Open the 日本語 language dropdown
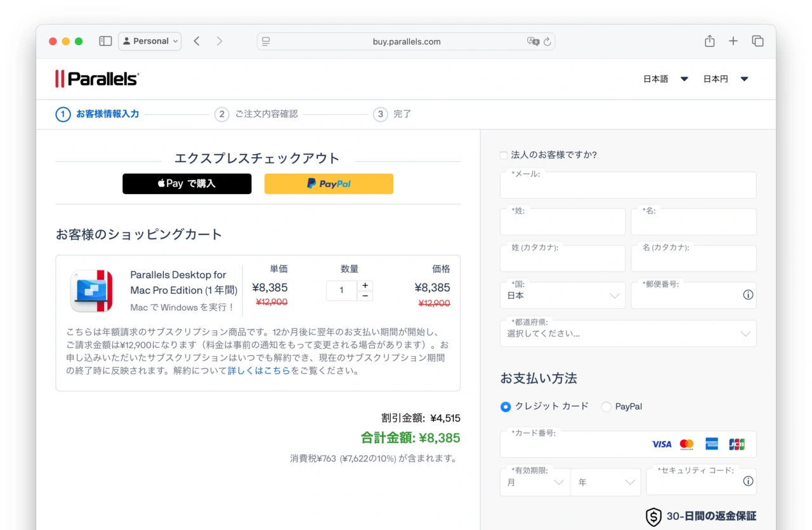This screenshot has height=530, width=812. click(x=665, y=79)
